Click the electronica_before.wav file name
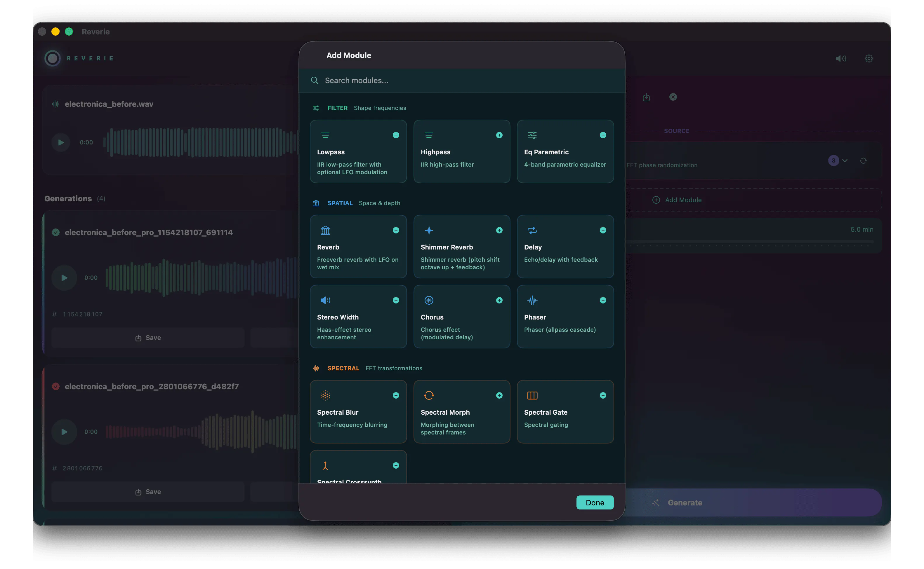The image size is (924, 569). pyautogui.click(x=109, y=104)
